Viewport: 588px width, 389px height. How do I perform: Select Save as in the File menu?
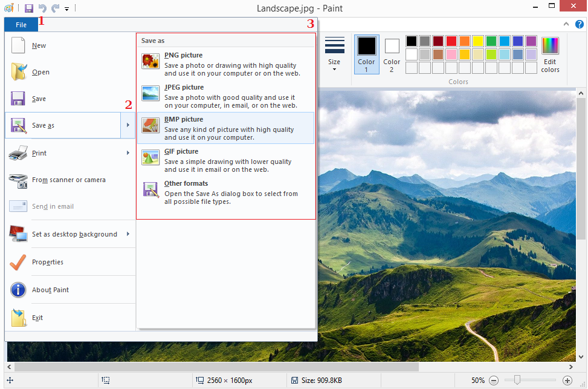click(63, 125)
